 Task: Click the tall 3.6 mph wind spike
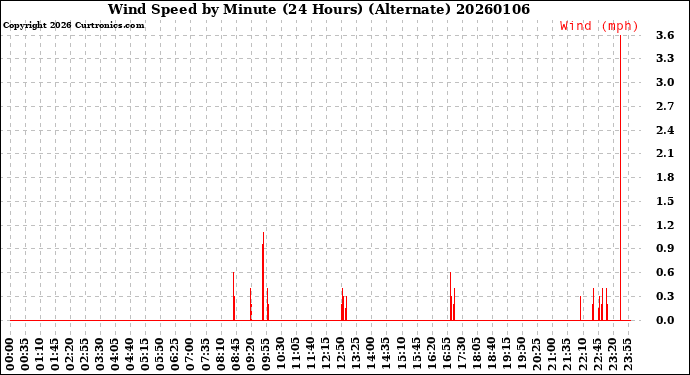(620, 178)
